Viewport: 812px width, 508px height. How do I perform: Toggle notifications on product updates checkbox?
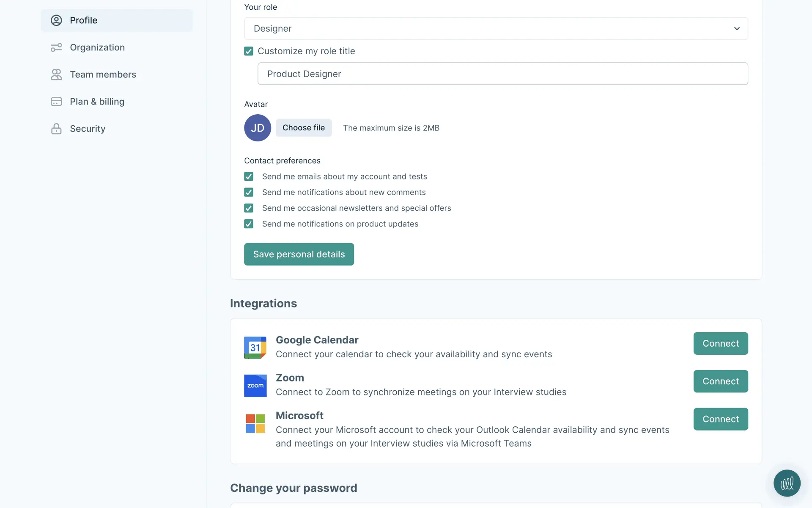tap(249, 224)
